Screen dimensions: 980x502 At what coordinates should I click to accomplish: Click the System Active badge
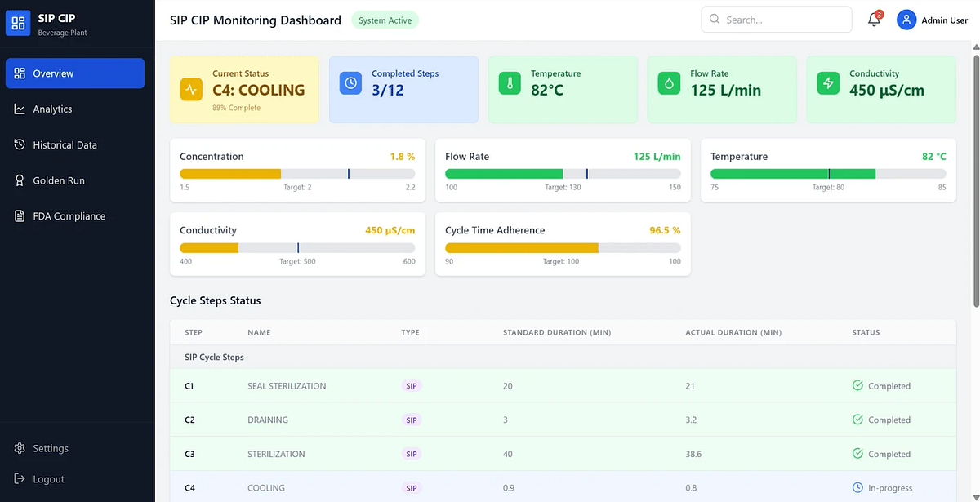tap(385, 20)
